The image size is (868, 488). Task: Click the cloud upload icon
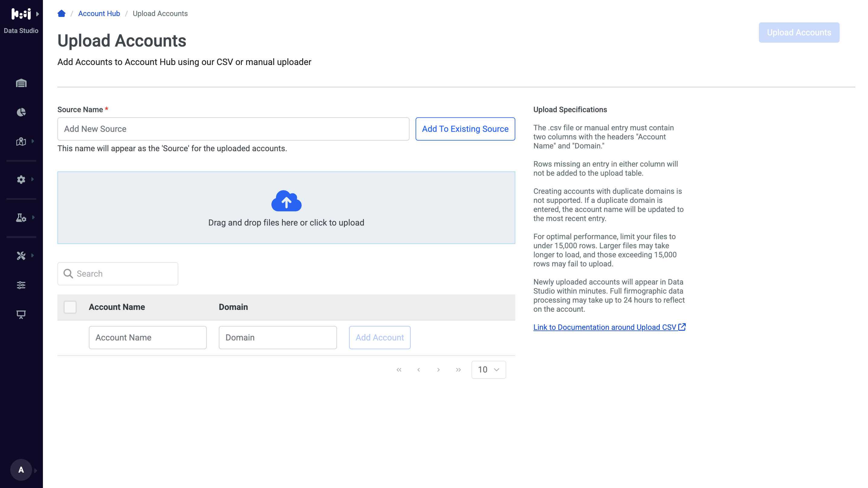pos(286,201)
